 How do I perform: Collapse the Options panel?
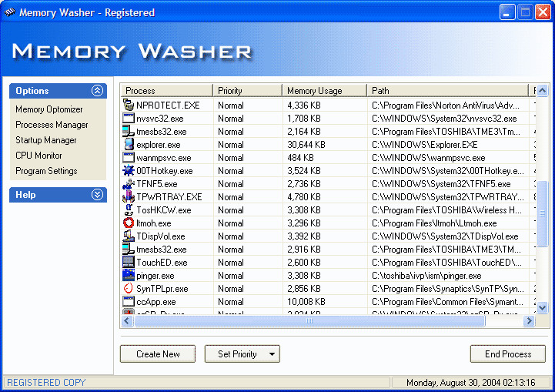pyautogui.click(x=97, y=91)
